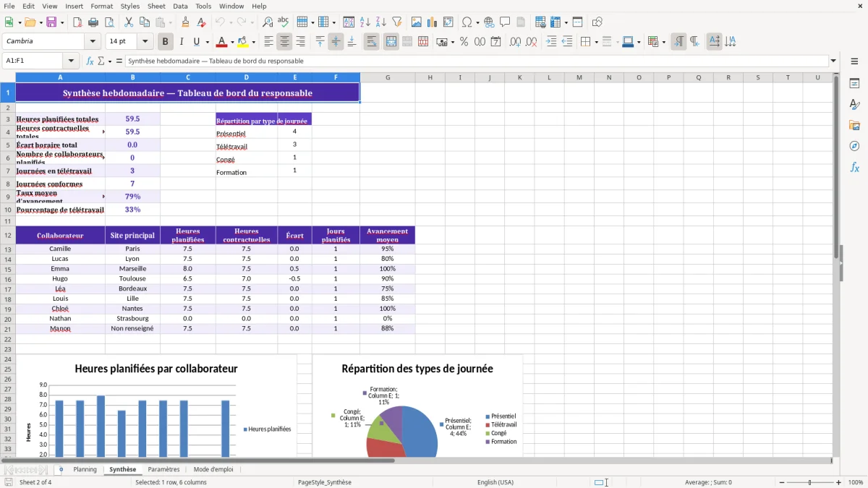Click the Save document icon

point(51,22)
